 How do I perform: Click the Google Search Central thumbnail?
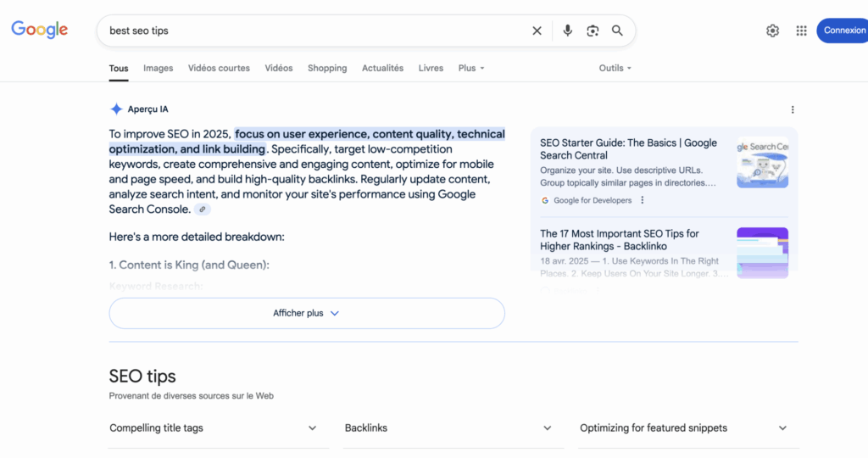[762, 163]
